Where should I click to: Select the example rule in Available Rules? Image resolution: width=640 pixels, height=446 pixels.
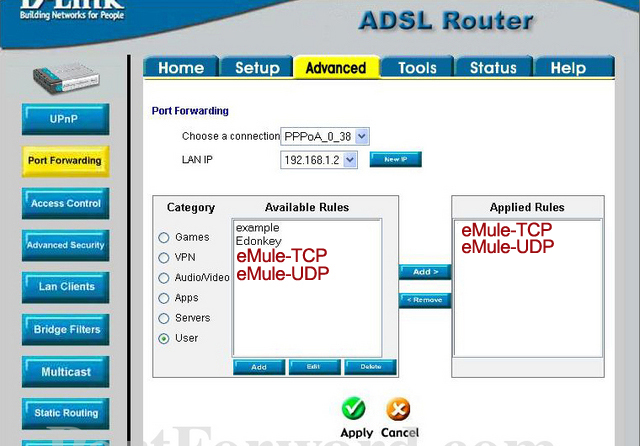(x=258, y=228)
